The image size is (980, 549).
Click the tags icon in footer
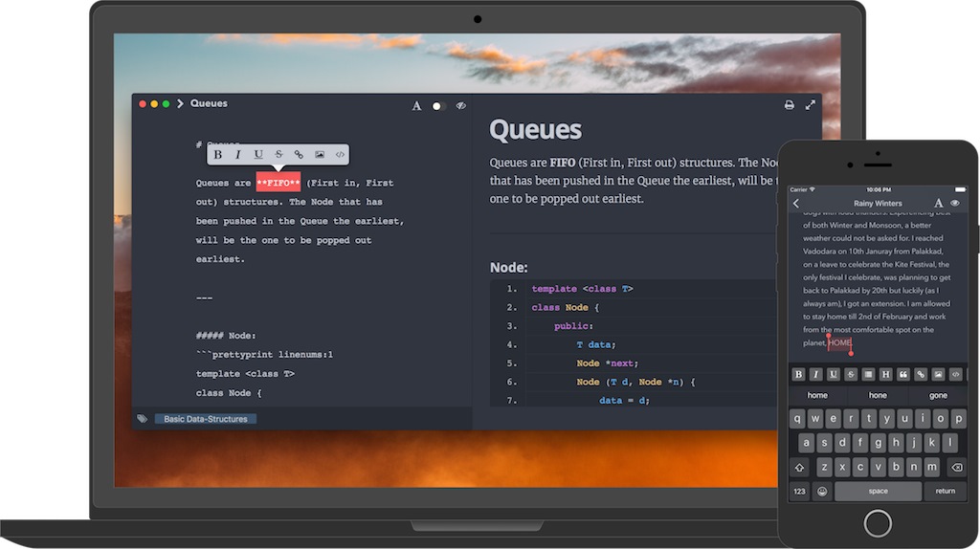(x=143, y=419)
